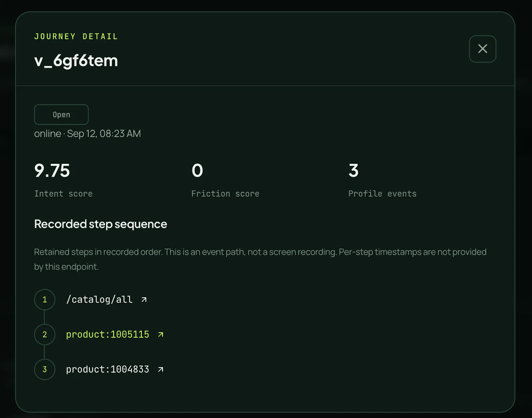Follow the /catalog/all step link
Screen dimensions: 532x418
[99, 300]
